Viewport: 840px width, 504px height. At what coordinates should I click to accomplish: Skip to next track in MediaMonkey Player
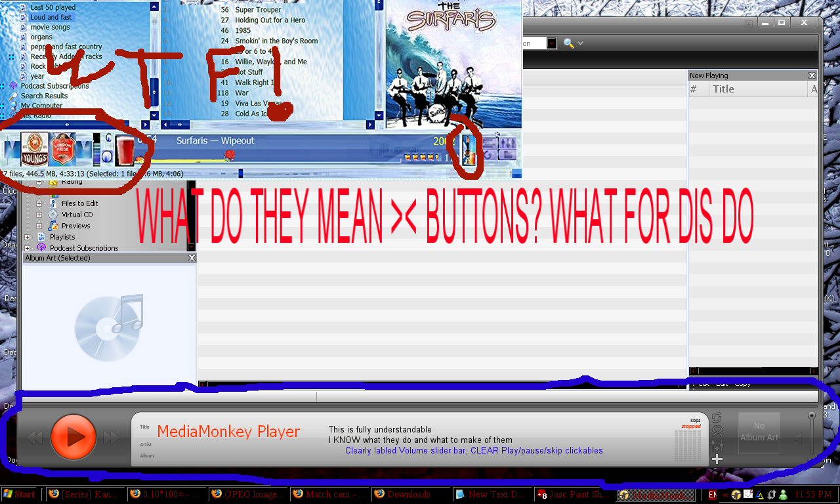pyautogui.click(x=112, y=438)
